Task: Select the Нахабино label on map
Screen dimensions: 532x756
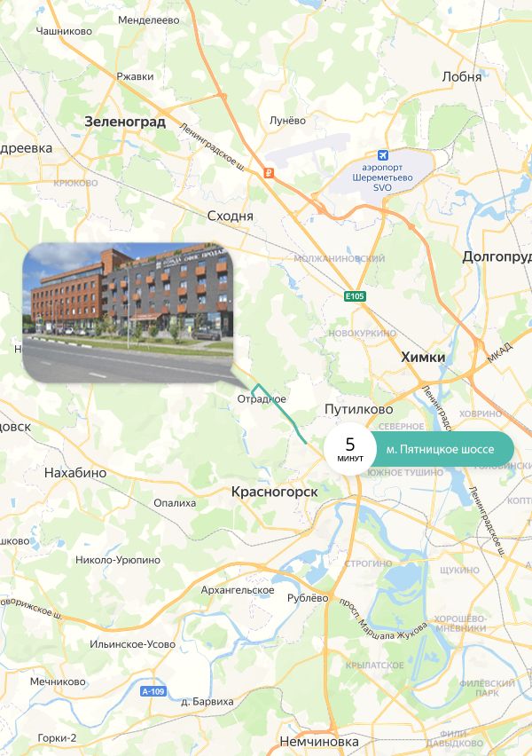Action: click(75, 472)
